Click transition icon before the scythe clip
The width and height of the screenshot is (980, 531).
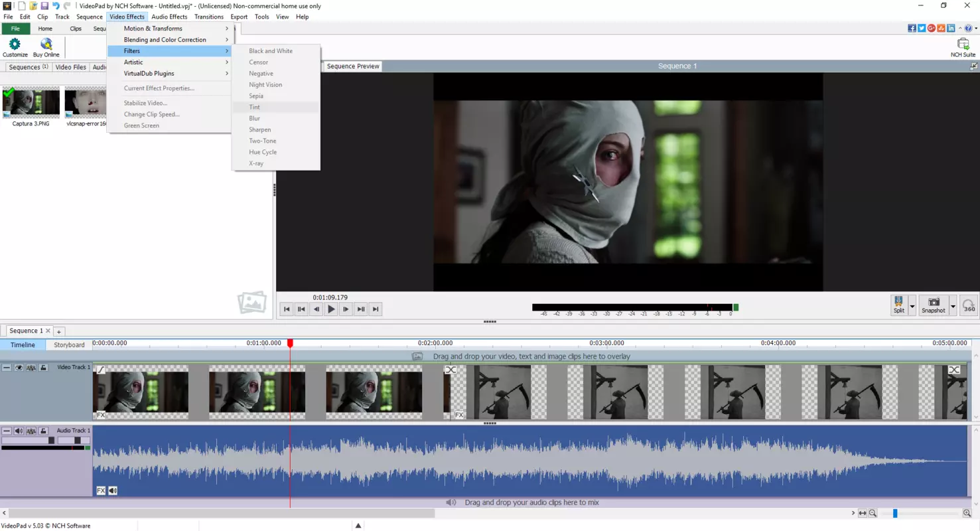click(451, 370)
